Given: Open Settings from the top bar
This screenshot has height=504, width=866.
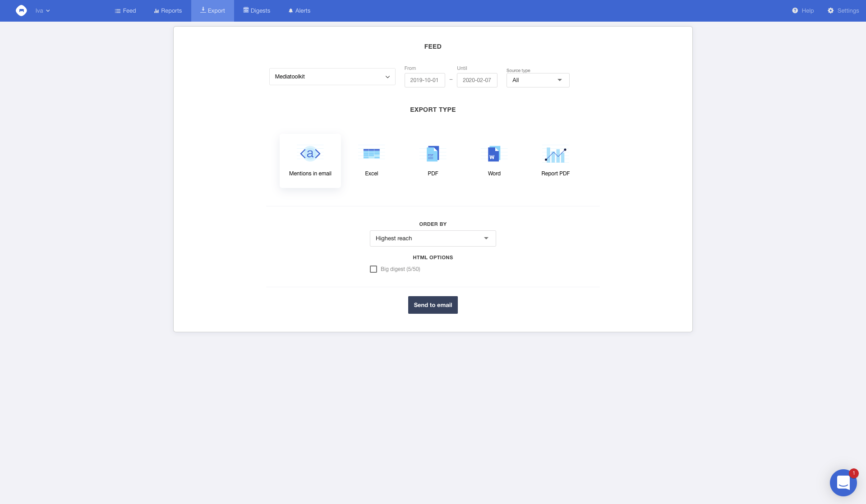Looking at the screenshot, I should (843, 11).
